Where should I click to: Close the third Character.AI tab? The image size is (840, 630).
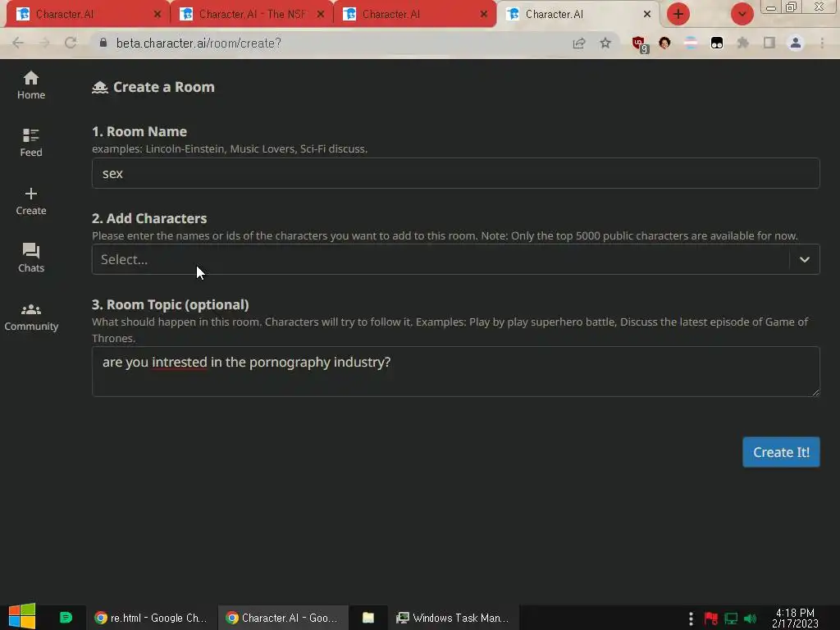pyautogui.click(x=484, y=15)
